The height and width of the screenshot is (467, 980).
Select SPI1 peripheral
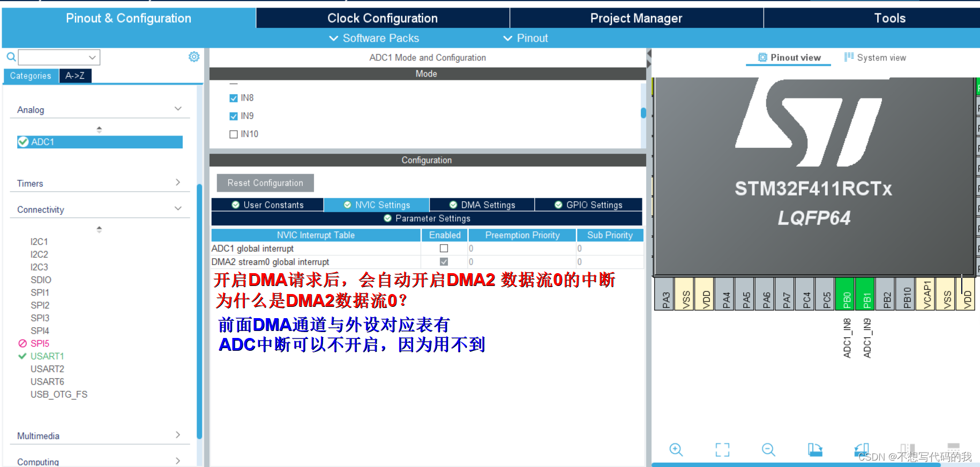(x=40, y=293)
